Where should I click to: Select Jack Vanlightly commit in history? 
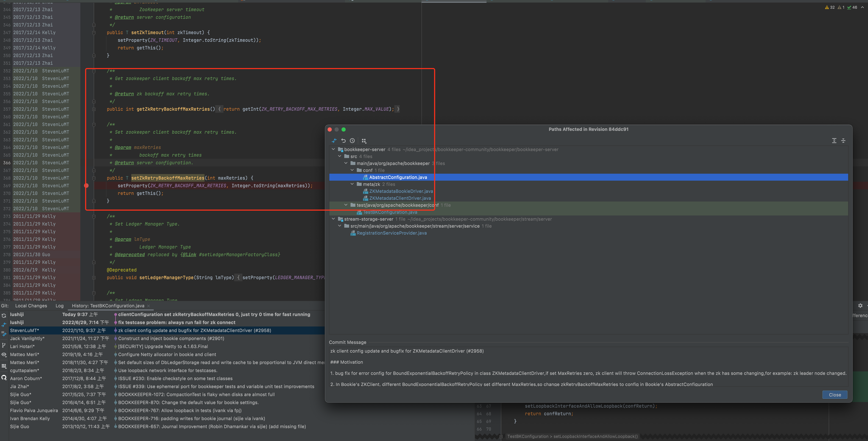click(x=27, y=338)
